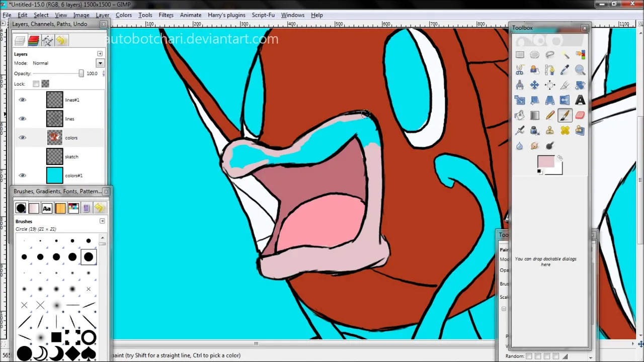
Task: Select the Clone stamp tool
Action: pyautogui.click(x=550, y=131)
